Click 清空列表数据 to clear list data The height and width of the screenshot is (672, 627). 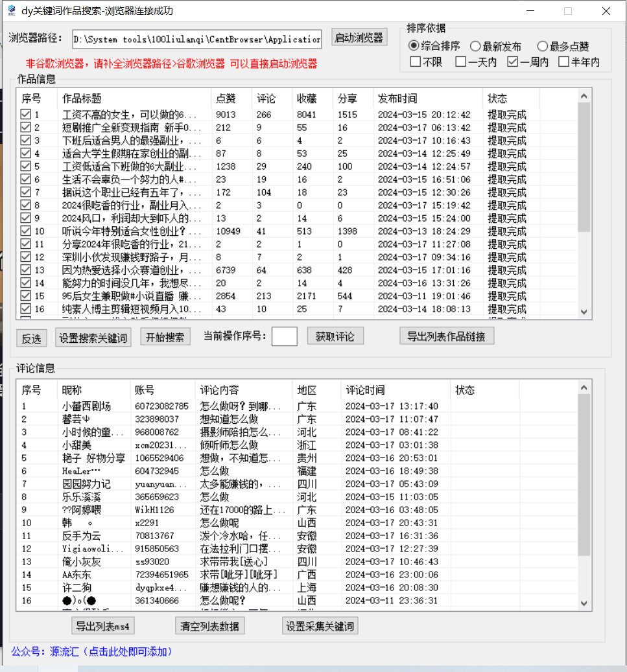209,626
